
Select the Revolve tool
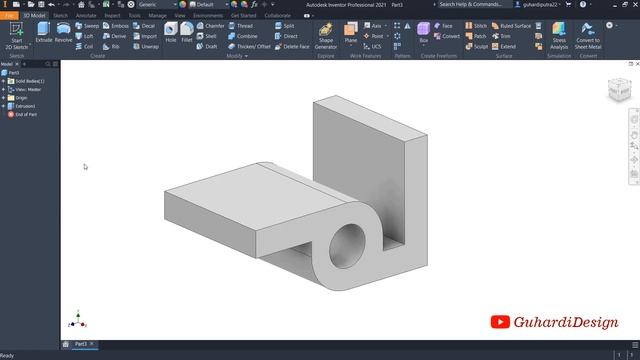click(x=63, y=33)
